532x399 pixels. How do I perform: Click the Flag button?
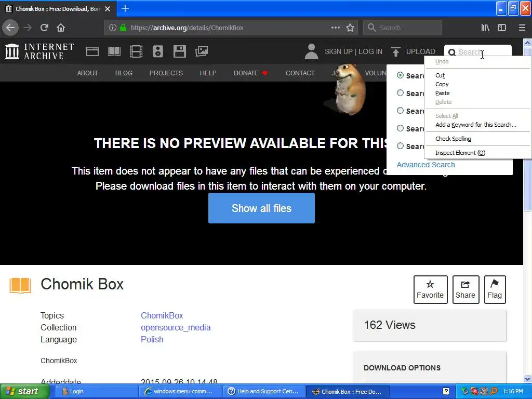pos(495,289)
